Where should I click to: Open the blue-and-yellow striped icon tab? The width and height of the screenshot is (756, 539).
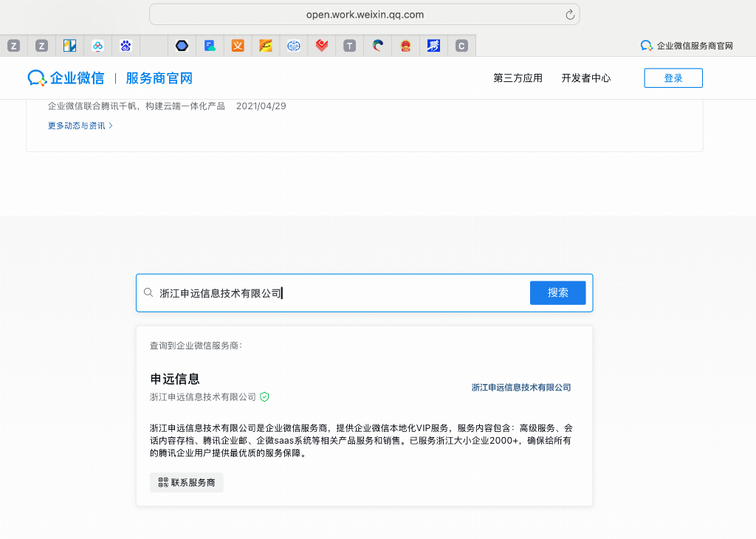pyautogui.click(x=70, y=46)
